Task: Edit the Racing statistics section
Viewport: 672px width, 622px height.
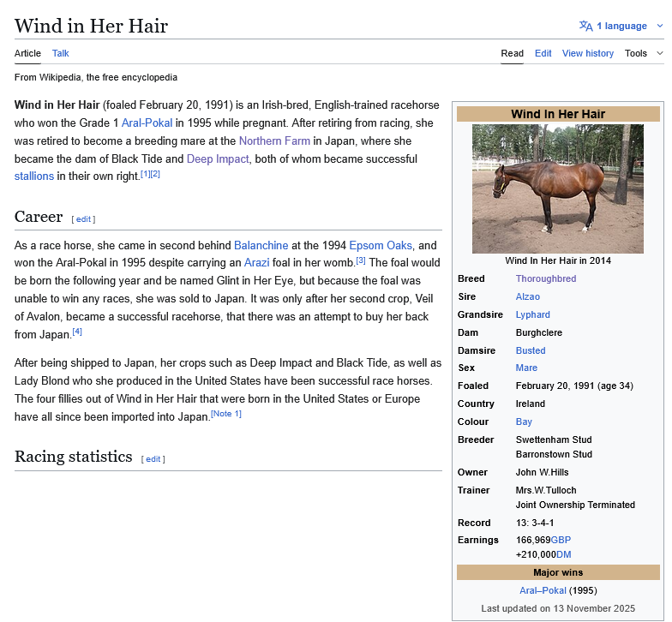Action: tap(153, 459)
